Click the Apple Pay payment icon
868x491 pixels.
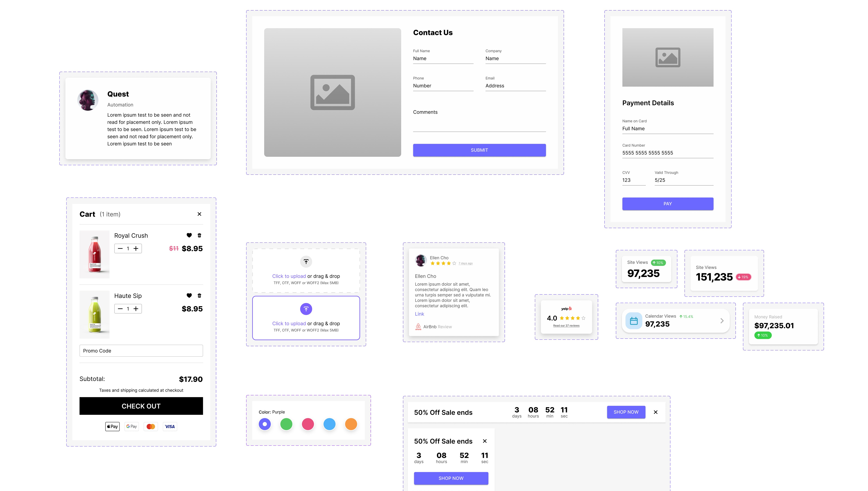pyautogui.click(x=112, y=427)
